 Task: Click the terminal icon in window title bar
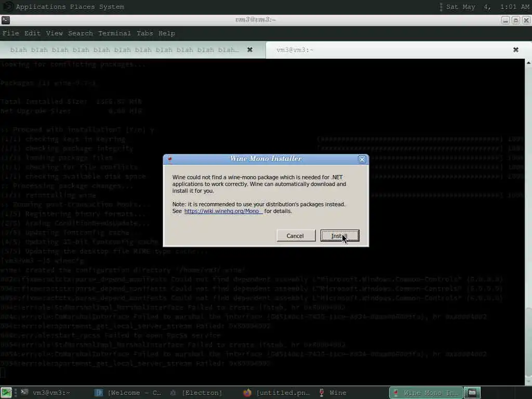click(5, 20)
